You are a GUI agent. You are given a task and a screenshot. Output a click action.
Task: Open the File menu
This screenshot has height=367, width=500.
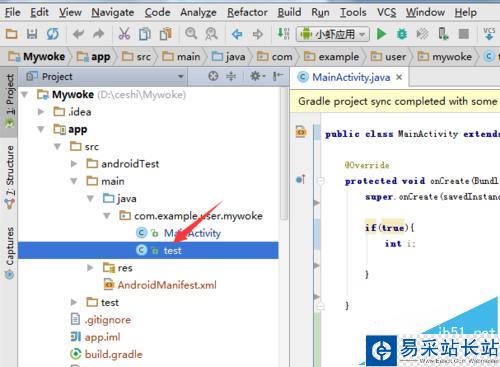[13, 12]
